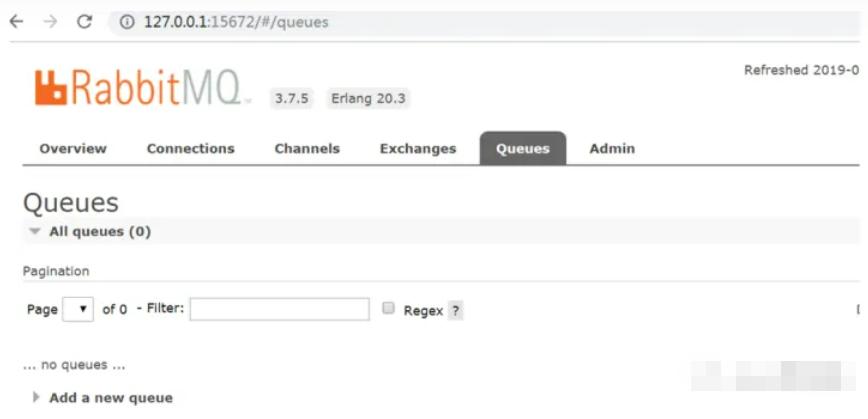
Task: Select the Queues tab
Action: 523,148
